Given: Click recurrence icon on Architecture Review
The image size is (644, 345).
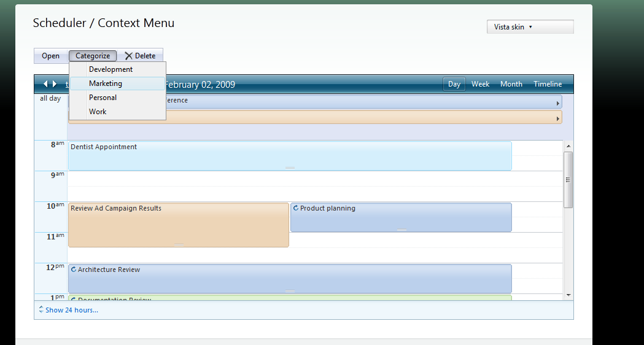Looking at the screenshot, I should click(x=74, y=269).
